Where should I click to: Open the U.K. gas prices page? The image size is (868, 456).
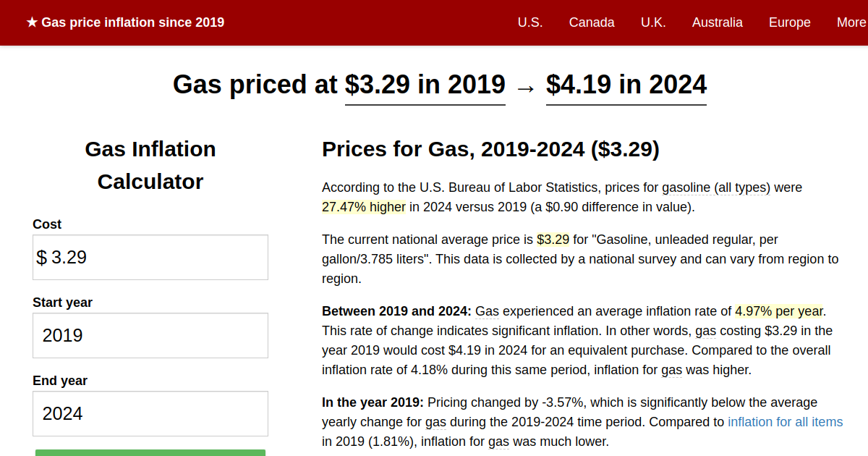point(653,22)
